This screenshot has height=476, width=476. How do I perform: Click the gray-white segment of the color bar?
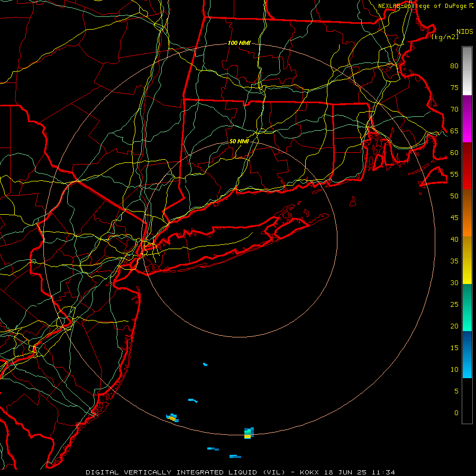(467, 71)
